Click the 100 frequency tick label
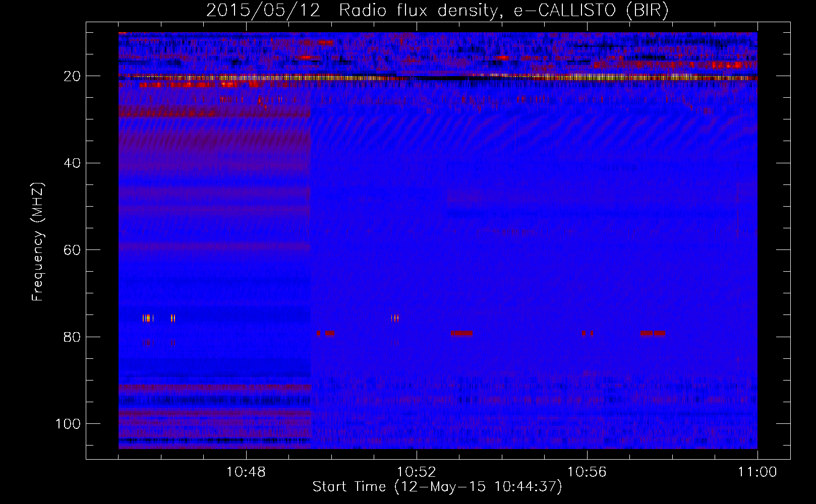The image size is (816, 504). pos(68,424)
